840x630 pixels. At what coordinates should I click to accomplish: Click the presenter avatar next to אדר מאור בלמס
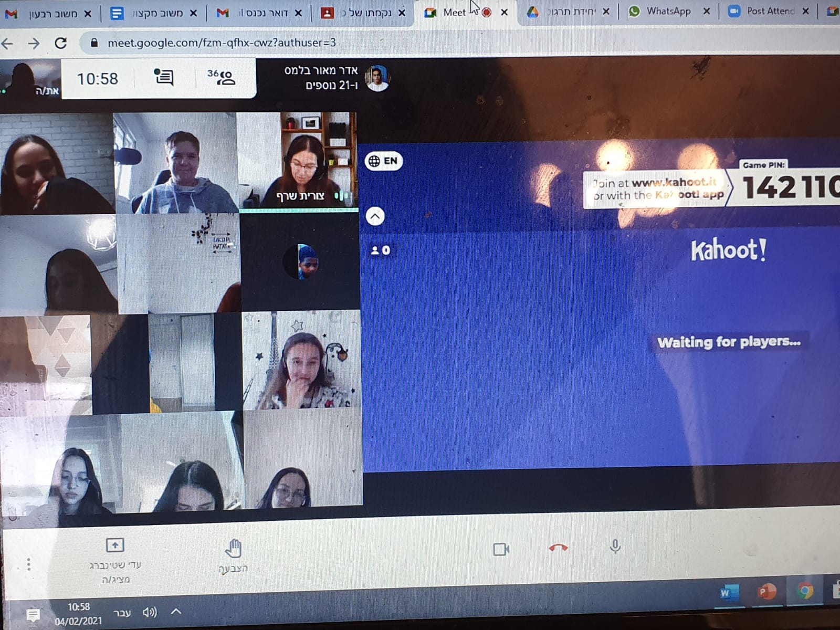pos(376,78)
